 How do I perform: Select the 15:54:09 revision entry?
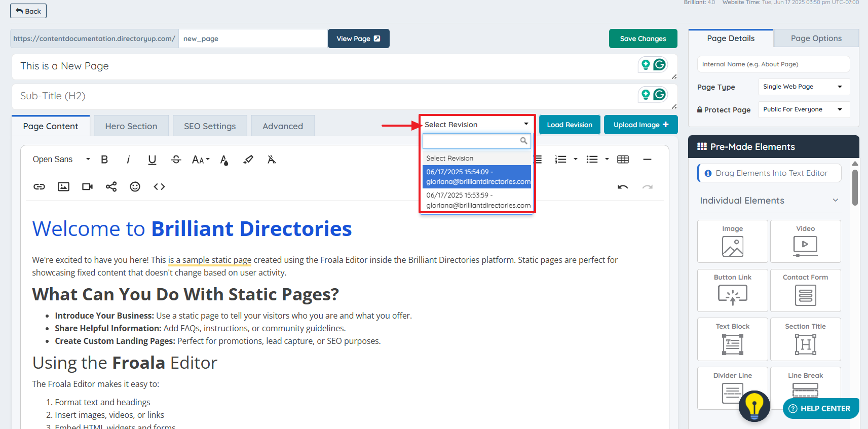click(477, 177)
